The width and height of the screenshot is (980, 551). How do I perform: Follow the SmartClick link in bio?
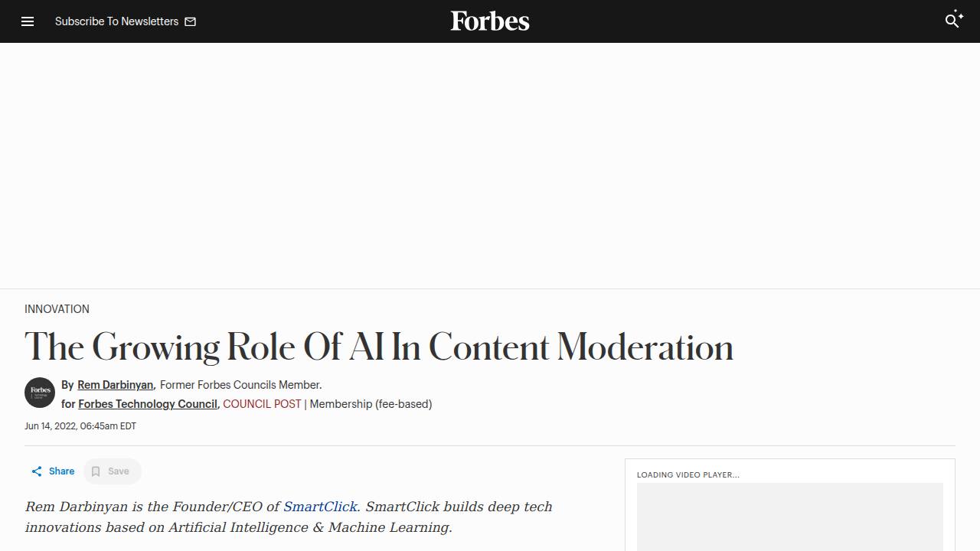point(320,507)
